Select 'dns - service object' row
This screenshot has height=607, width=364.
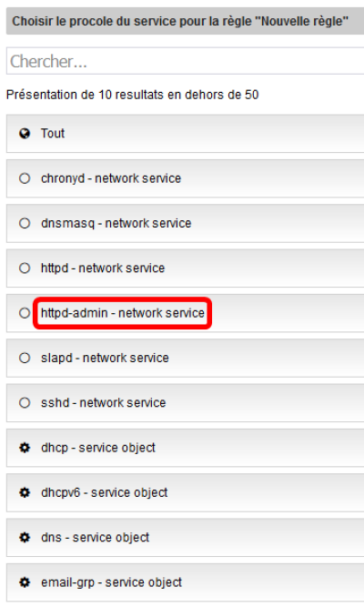click(x=185, y=538)
